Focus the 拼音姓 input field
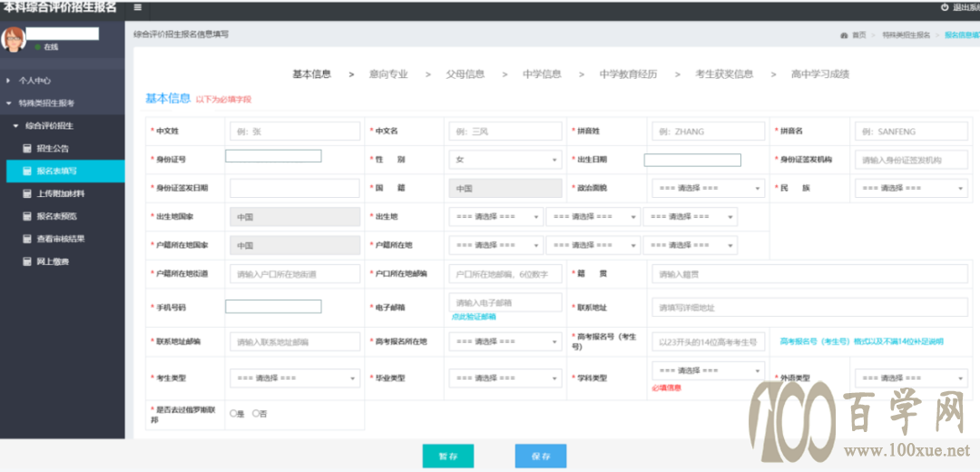Screen dimensions: 980x472 coord(708,132)
